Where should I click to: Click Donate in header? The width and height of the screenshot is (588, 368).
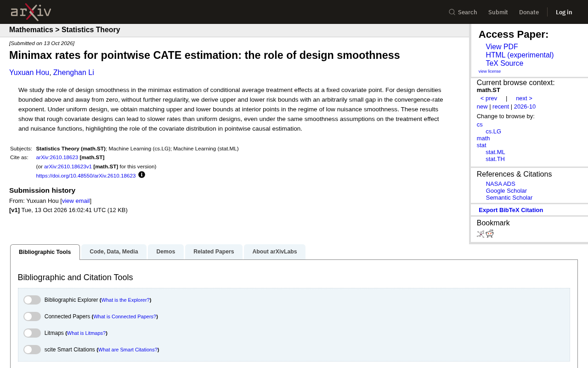(529, 12)
